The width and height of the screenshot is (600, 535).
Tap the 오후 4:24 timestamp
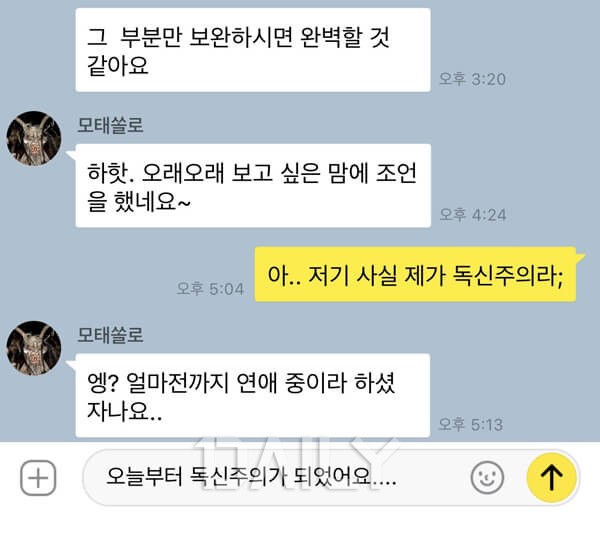(473, 215)
